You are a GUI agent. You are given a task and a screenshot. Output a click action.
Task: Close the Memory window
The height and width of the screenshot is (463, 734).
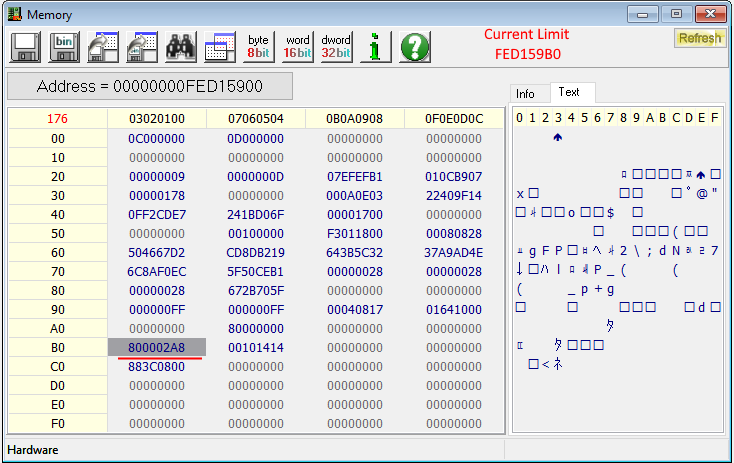click(x=710, y=14)
